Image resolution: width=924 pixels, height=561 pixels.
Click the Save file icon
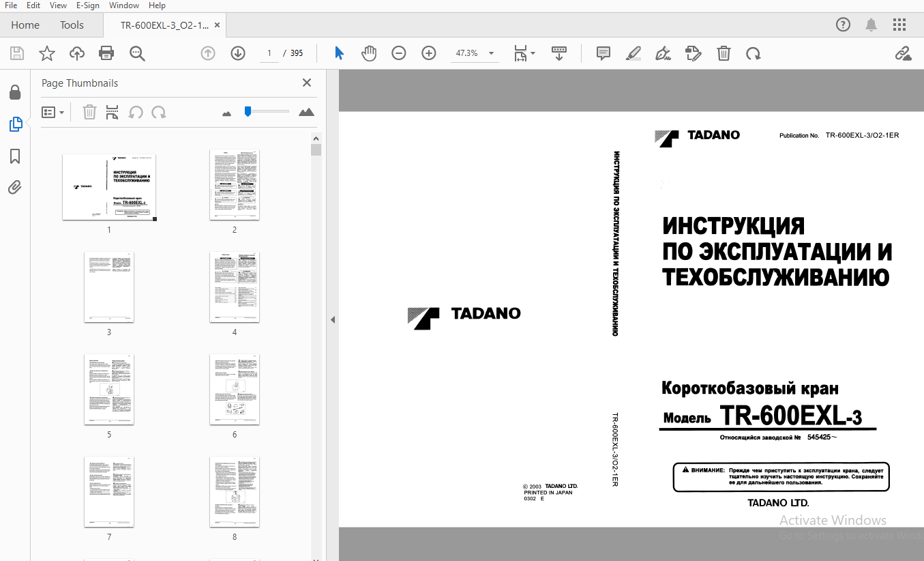(17, 53)
